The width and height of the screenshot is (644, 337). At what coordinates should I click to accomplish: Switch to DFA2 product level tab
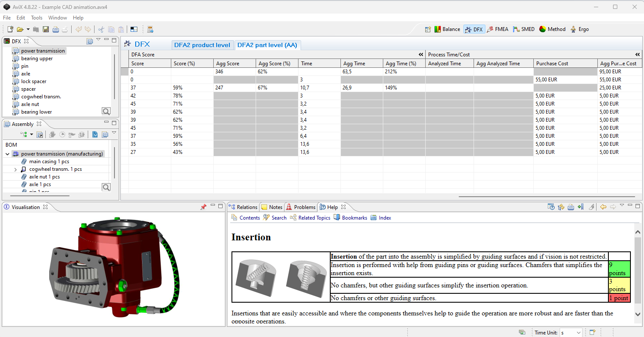[202, 45]
